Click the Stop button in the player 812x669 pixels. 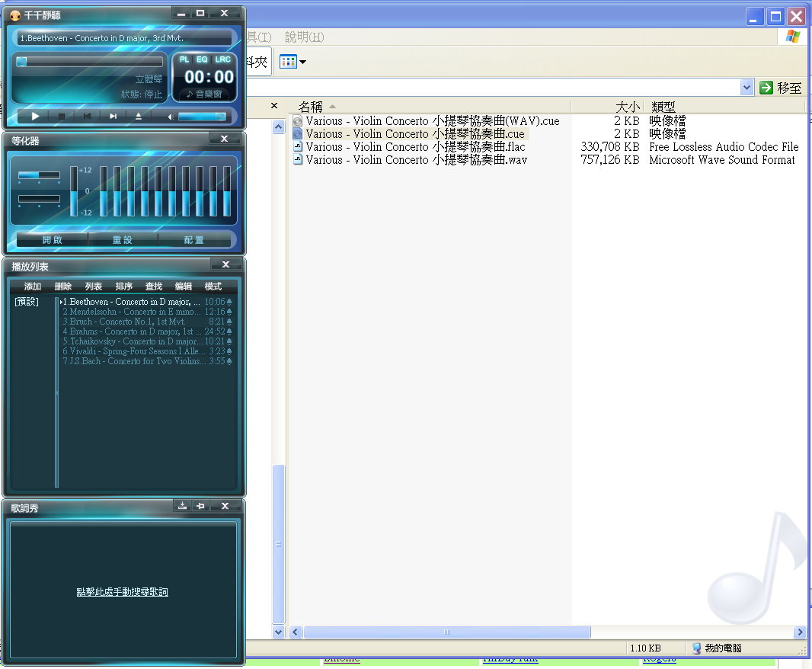61,117
